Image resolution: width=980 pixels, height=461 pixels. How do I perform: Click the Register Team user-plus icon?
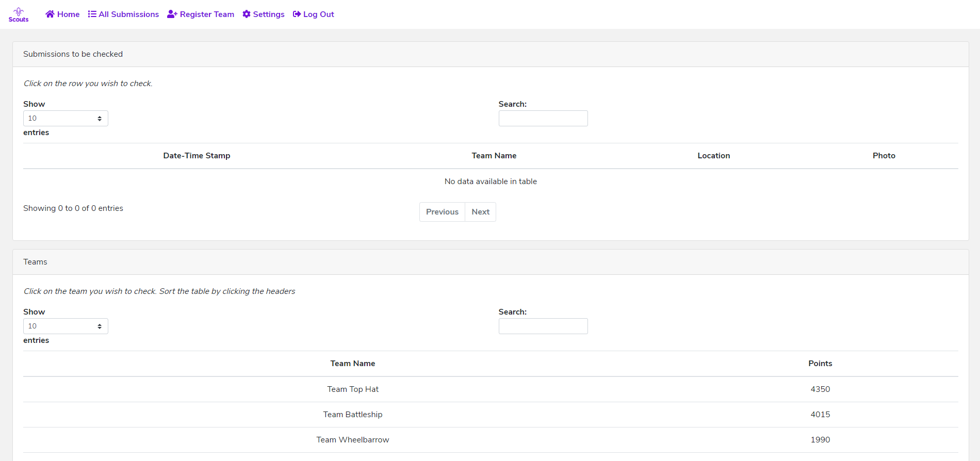[x=172, y=14]
